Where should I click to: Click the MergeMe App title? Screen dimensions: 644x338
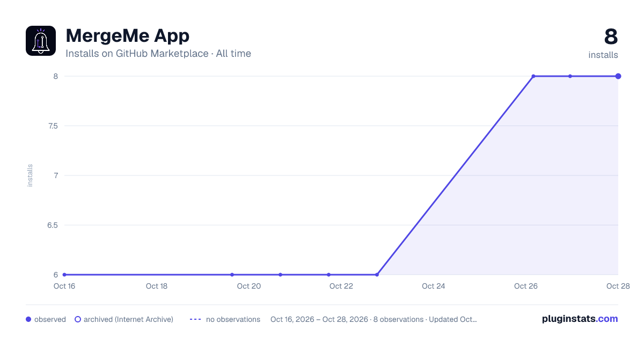tap(127, 35)
